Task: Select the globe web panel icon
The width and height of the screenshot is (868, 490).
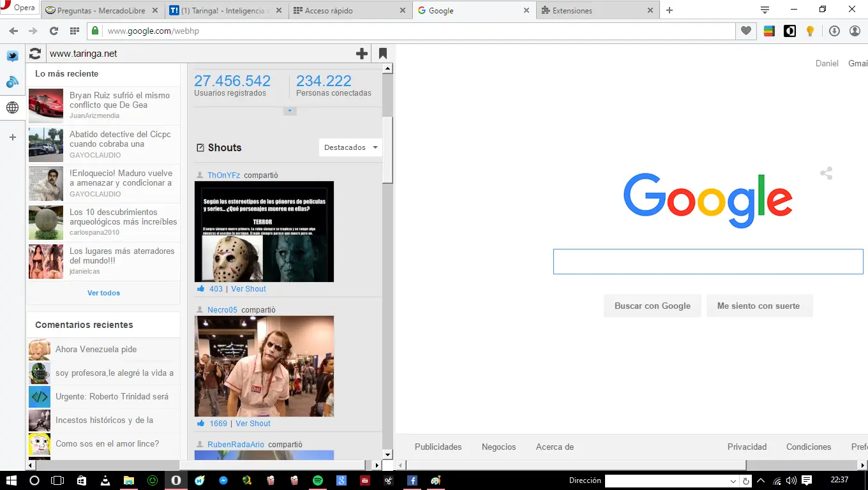Action: pos(12,108)
